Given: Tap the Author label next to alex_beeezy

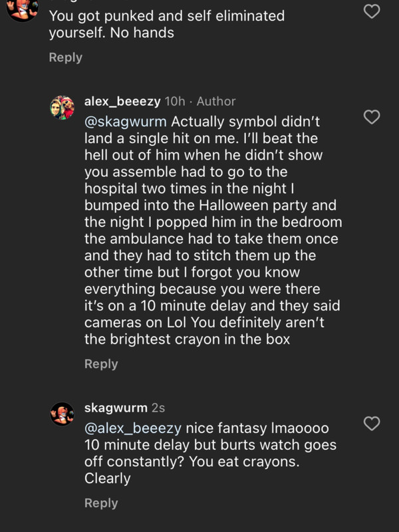Looking at the screenshot, I should click(x=216, y=102).
